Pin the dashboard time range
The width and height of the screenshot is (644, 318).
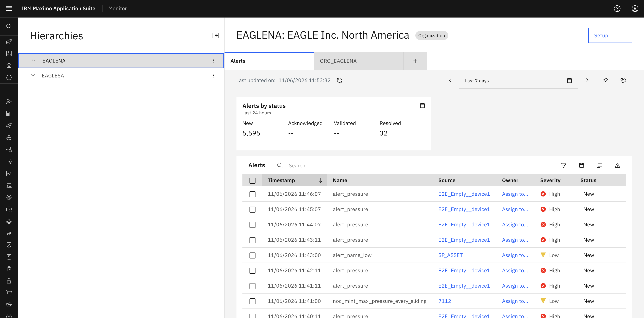point(605,80)
